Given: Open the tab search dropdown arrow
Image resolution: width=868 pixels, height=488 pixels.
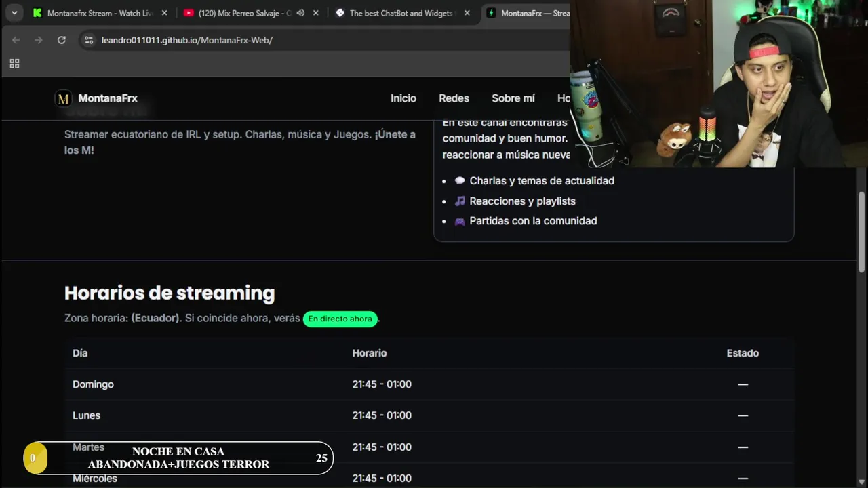Looking at the screenshot, I should [x=14, y=13].
